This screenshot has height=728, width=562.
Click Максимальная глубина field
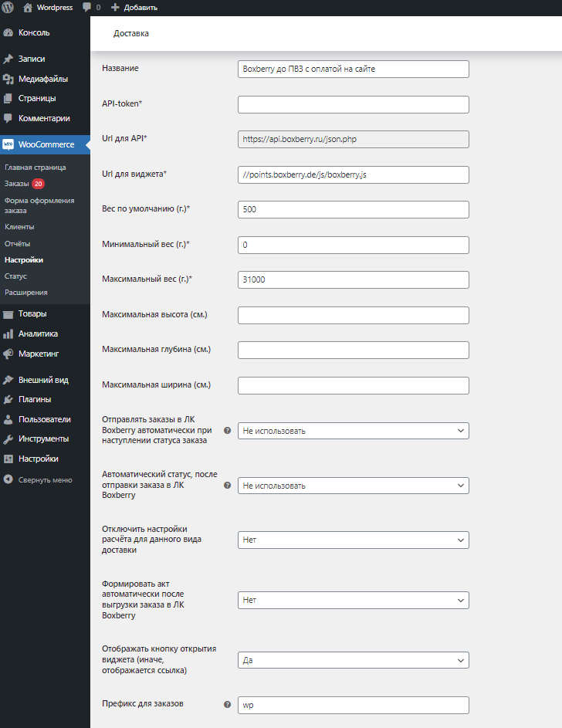353,350
